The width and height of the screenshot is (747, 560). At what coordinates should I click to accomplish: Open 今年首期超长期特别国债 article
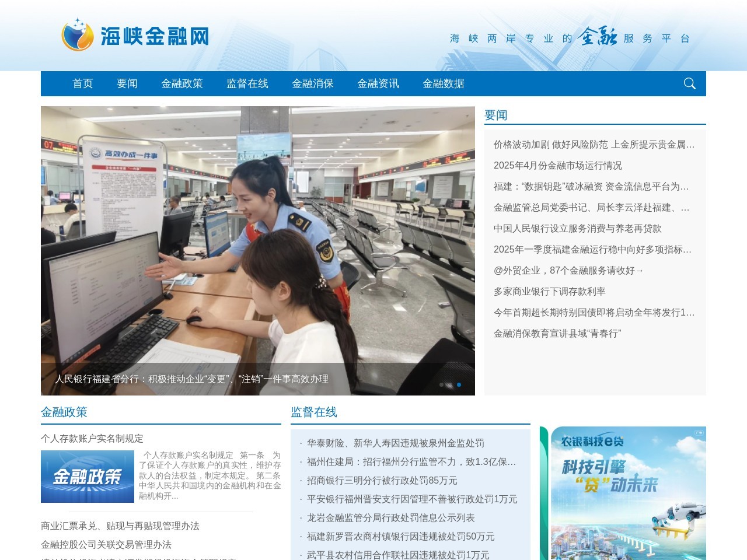(x=594, y=313)
